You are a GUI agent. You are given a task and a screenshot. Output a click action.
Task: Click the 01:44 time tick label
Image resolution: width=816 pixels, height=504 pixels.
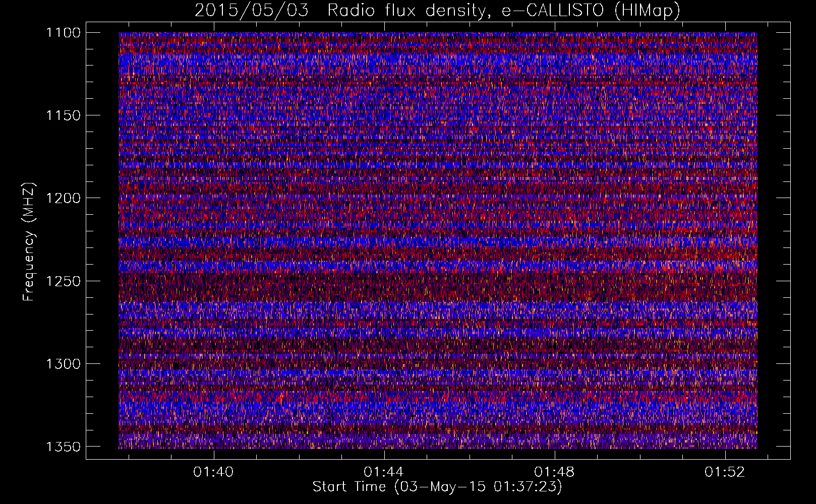(384, 472)
